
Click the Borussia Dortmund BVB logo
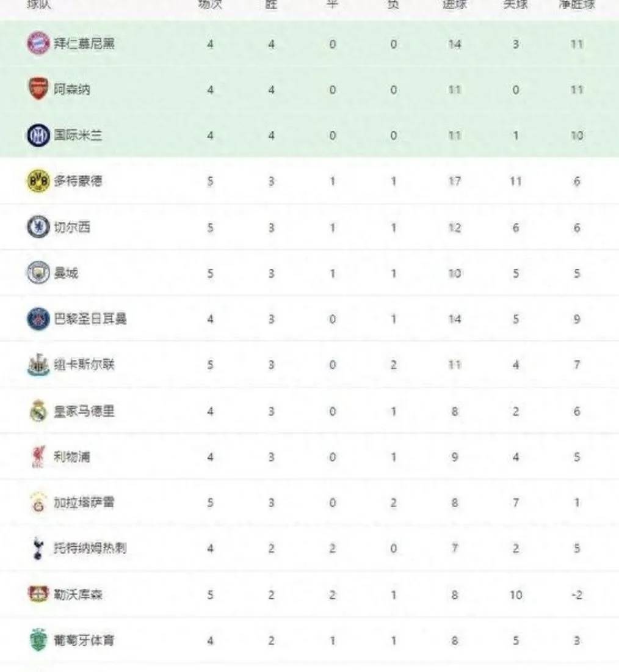(x=38, y=181)
